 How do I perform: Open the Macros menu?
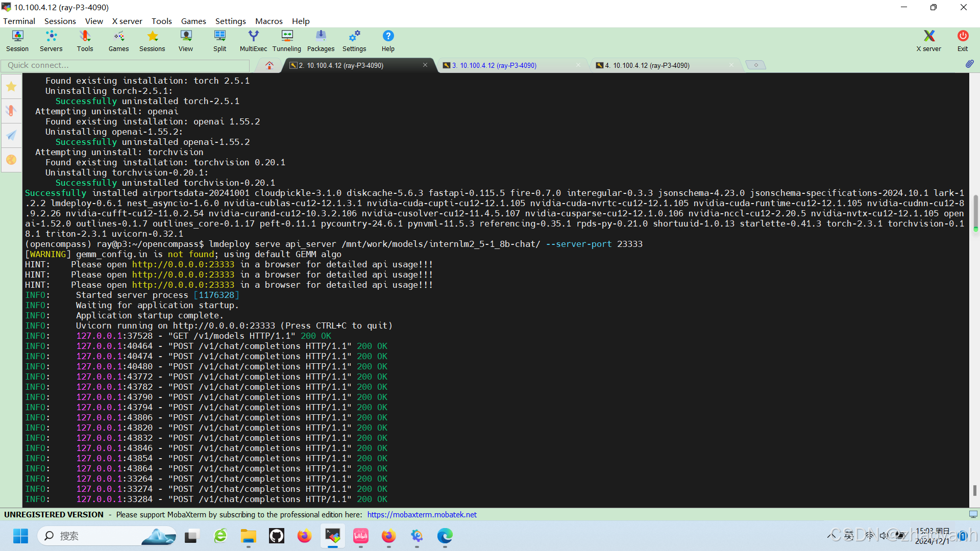pos(268,21)
